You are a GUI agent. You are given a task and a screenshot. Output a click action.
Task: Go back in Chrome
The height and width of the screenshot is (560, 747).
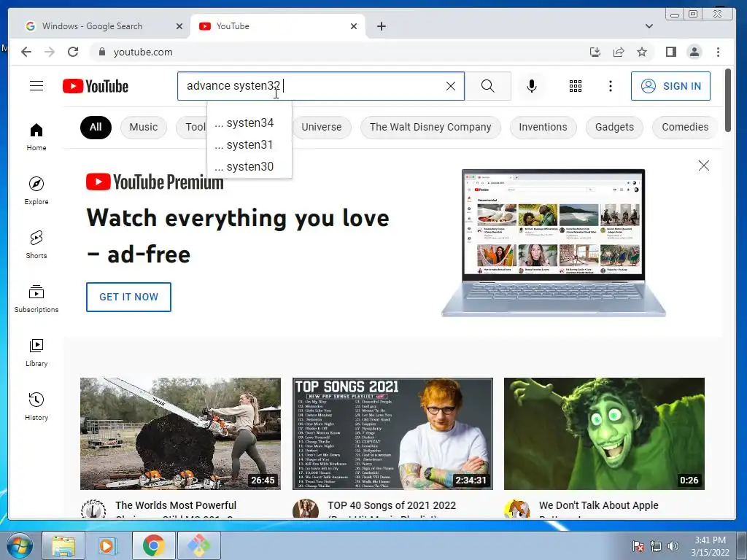[26, 52]
